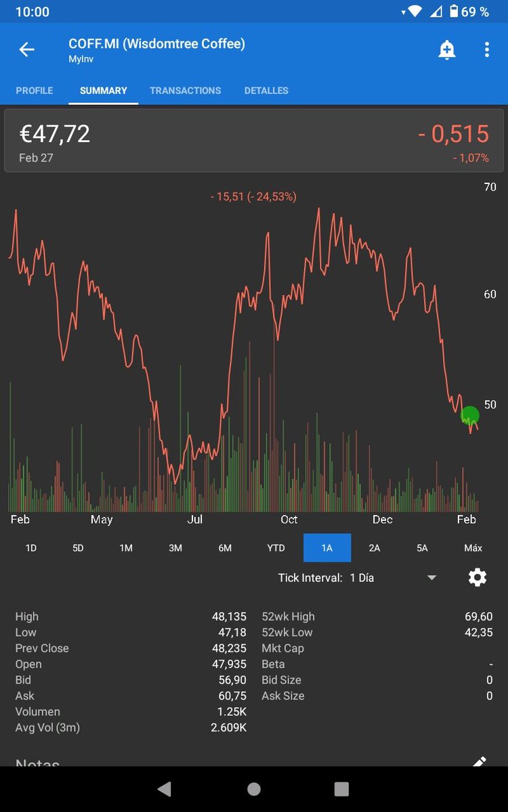
Task: Select the 5D chart range
Action: coord(78,548)
